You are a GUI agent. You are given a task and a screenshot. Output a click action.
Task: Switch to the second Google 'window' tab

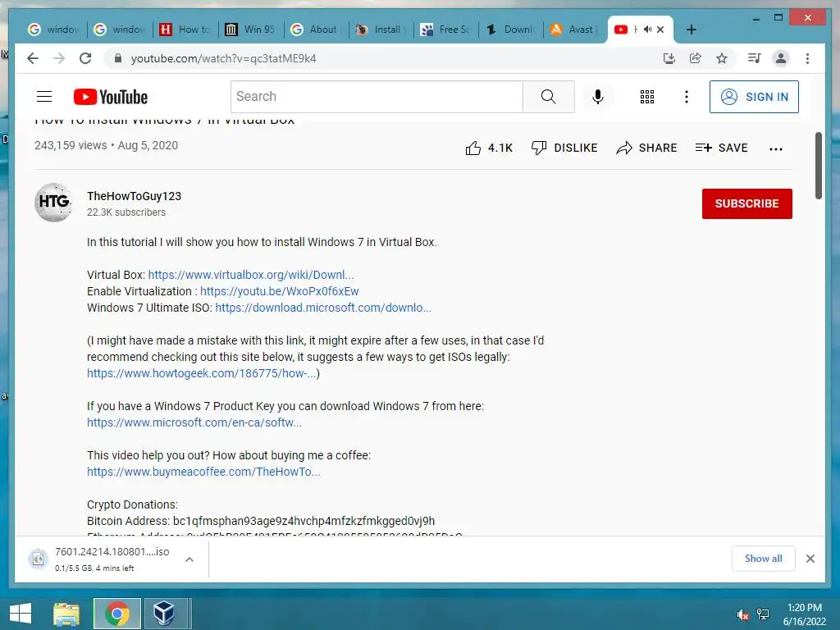pos(120,30)
